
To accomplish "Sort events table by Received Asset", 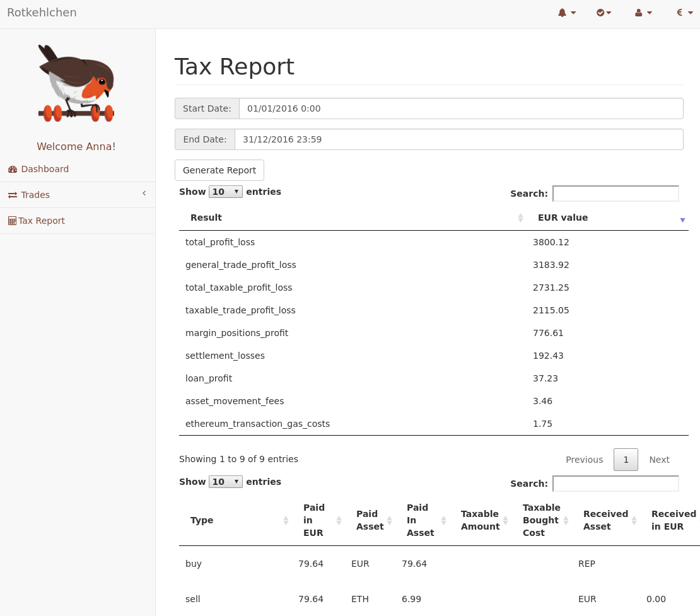I will coord(606,520).
